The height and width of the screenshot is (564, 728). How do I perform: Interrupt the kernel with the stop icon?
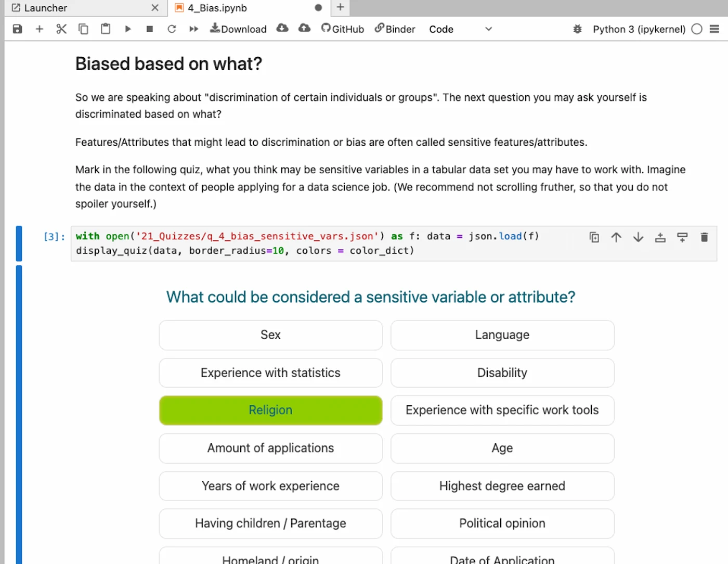coord(149,29)
